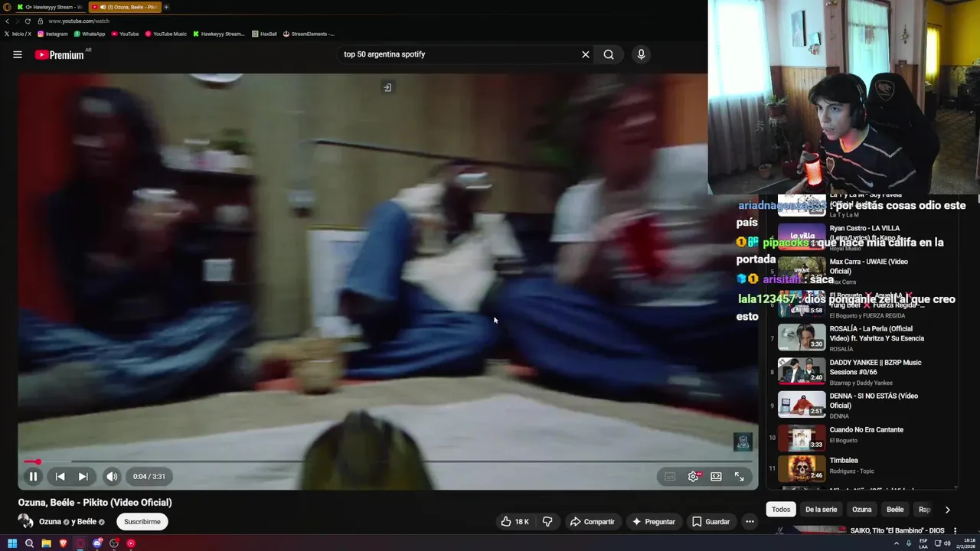The image size is (980, 551).
Task: Open player settings gear icon
Action: pos(693,476)
